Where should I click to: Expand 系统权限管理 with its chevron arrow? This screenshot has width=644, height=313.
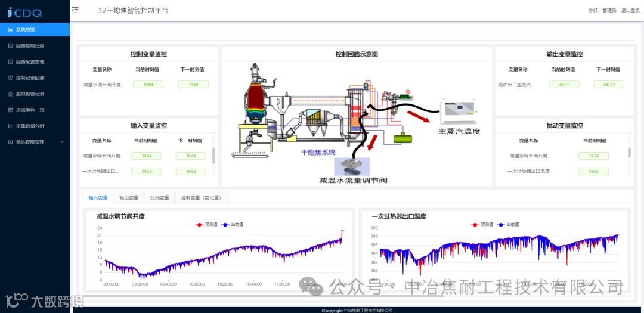(62, 142)
